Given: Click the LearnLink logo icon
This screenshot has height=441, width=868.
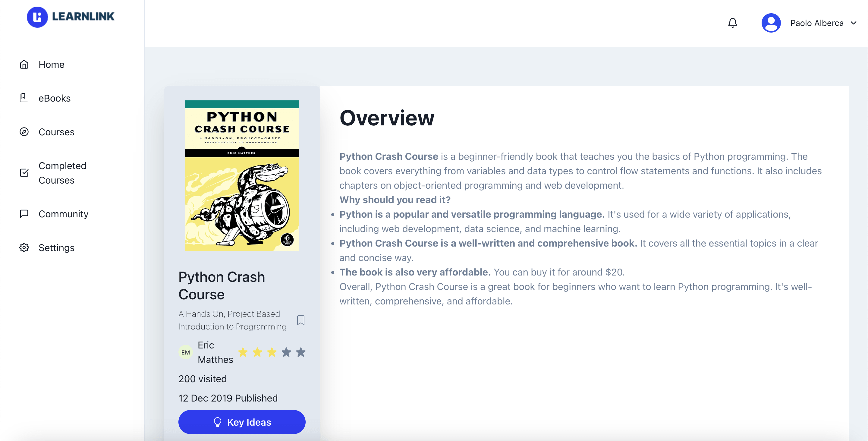Looking at the screenshot, I should coord(37,17).
